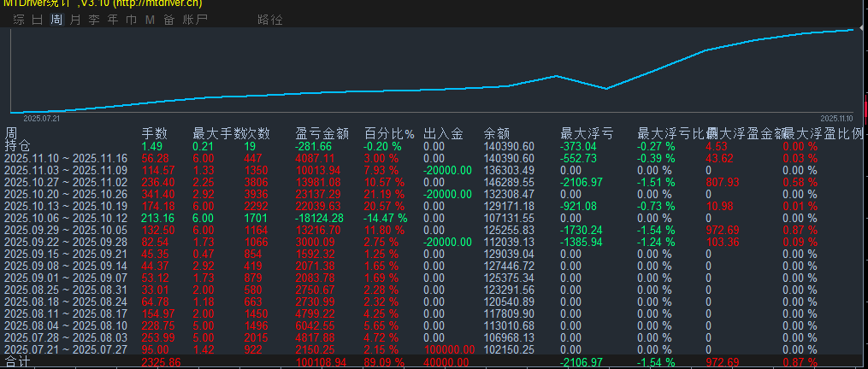Image resolution: width=868 pixels, height=369 pixels.
Task: Click the floating profit value 103.36
Action: [723, 242]
